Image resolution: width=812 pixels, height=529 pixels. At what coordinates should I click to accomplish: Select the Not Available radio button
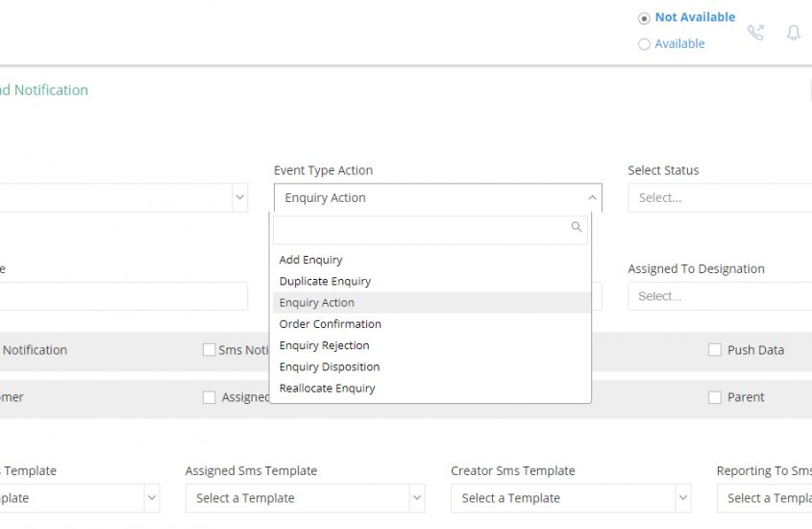pyautogui.click(x=644, y=18)
